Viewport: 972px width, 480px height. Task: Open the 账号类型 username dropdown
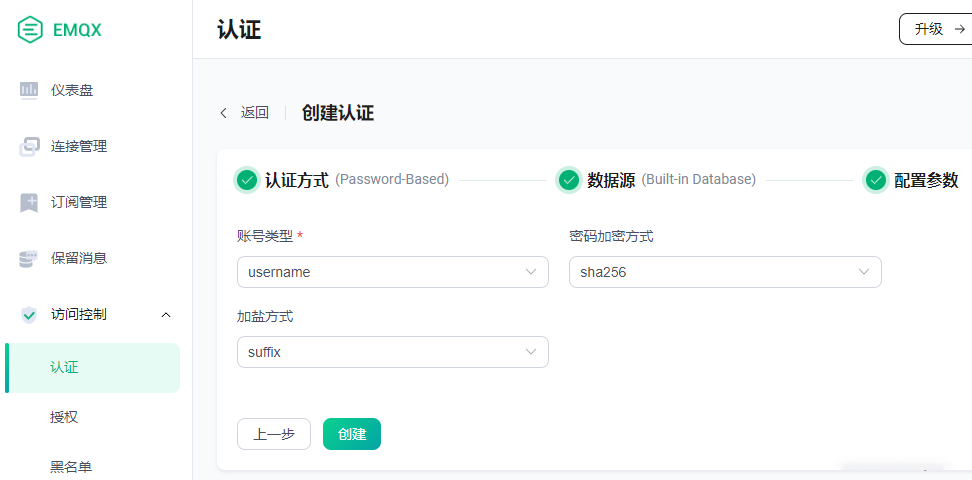(393, 272)
